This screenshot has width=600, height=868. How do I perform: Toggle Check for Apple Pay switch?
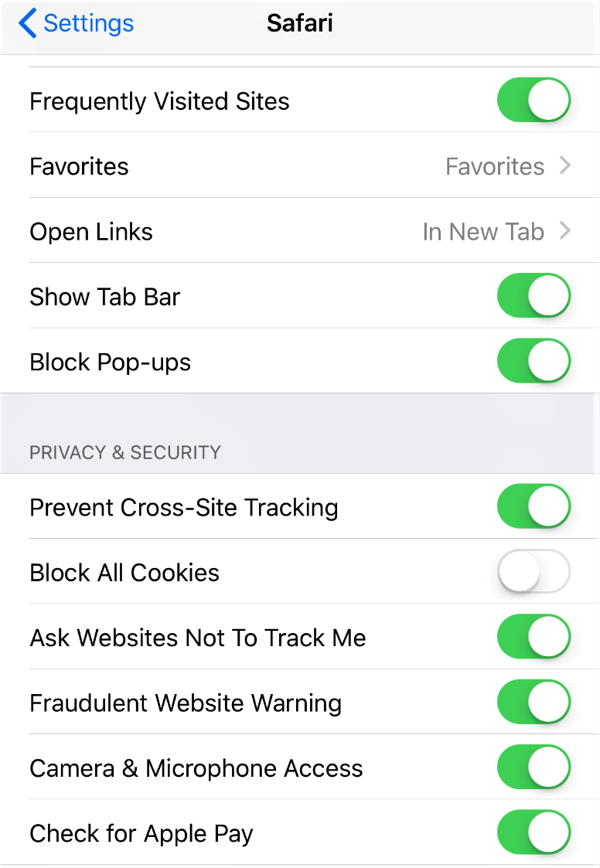tap(534, 833)
